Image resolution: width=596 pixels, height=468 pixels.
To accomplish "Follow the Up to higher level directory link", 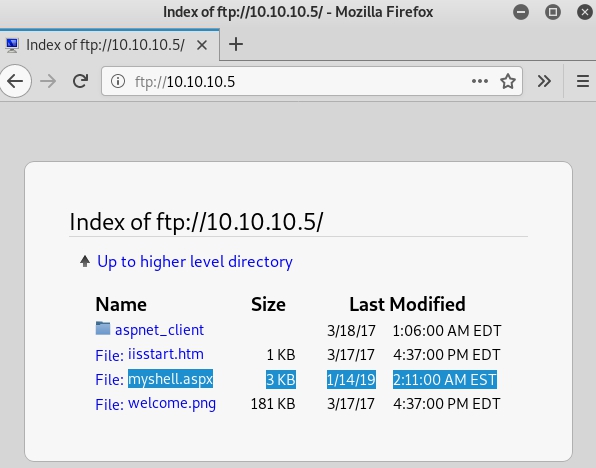I will coord(195,262).
